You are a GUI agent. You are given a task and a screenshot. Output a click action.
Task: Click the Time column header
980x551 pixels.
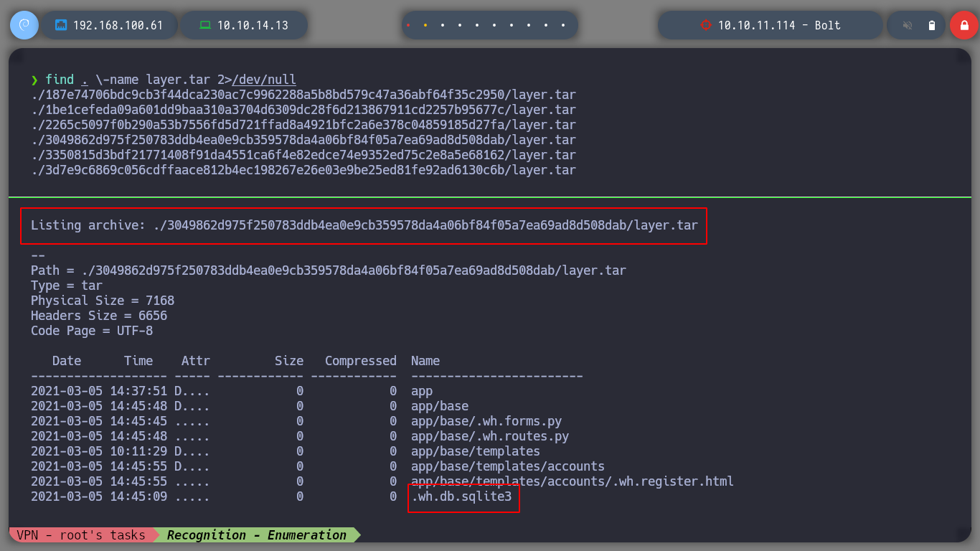138,361
